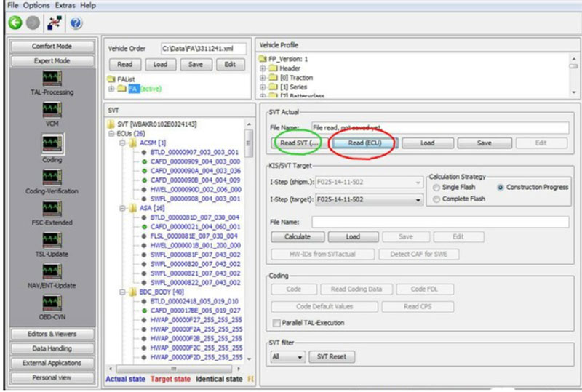Image resolution: width=582 pixels, height=392 pixels.
Task: Open Personal view section
Action: 52,377
